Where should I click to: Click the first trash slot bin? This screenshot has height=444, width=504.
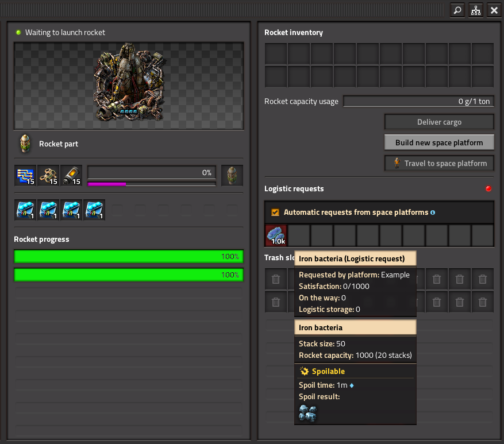pos(276,279)
